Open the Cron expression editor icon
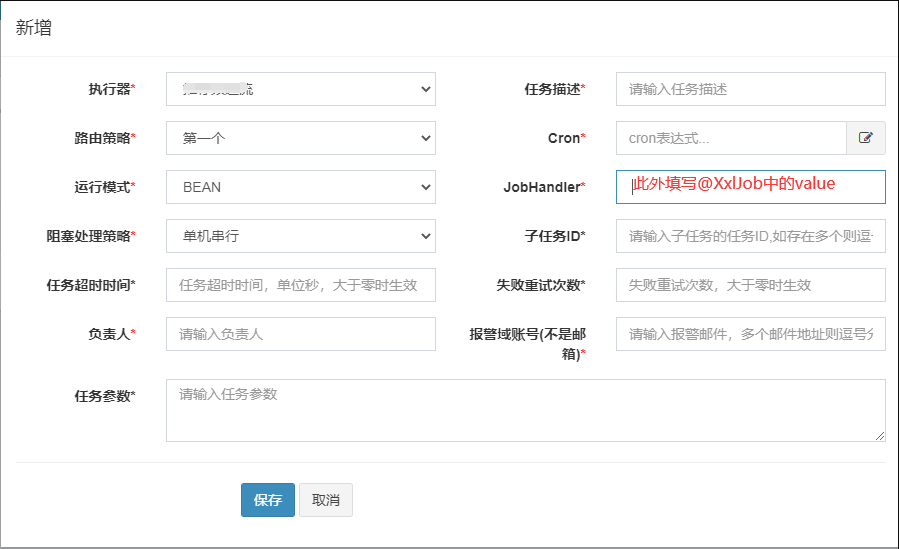The height and width of the screenshot is (549, 899). 866,138
